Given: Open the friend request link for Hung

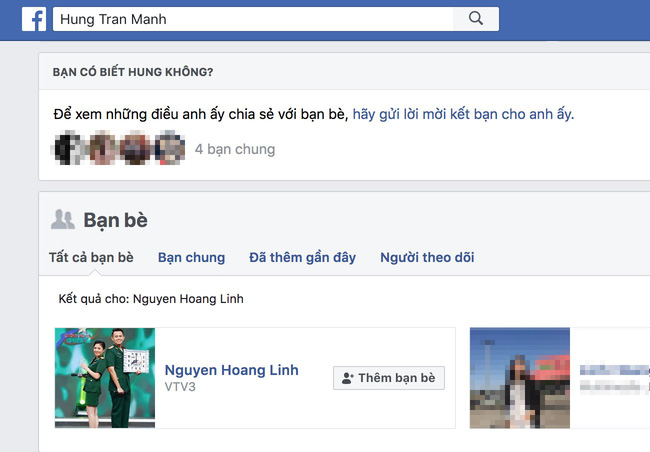Looking at the screenshot, I should point(463,114).
